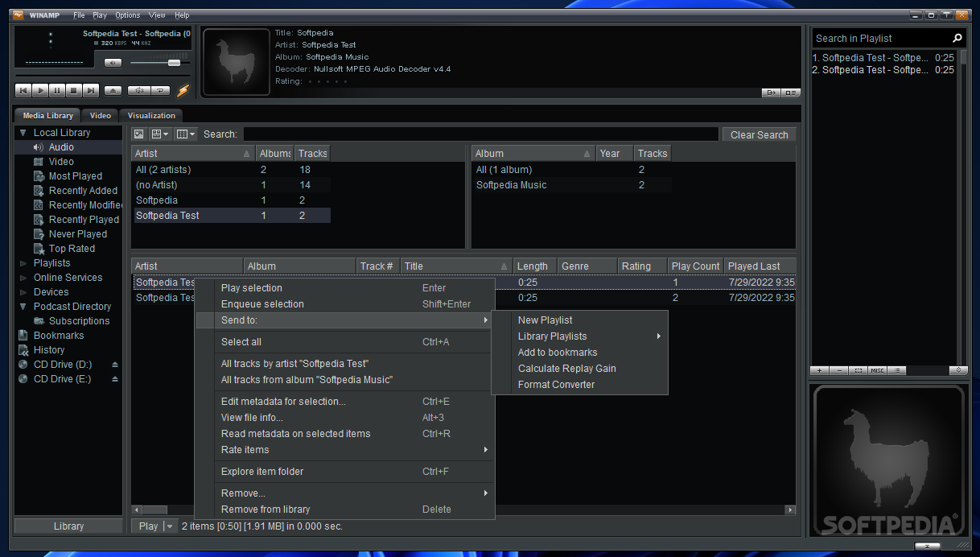
Task: Open the columns layout dropdown beside Search
Action: (185, 134)
